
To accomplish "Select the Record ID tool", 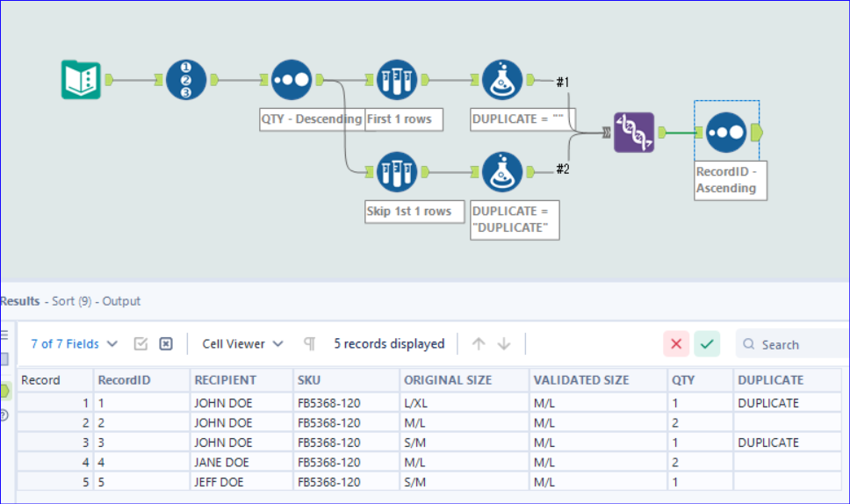I will (x=186, y=80).
